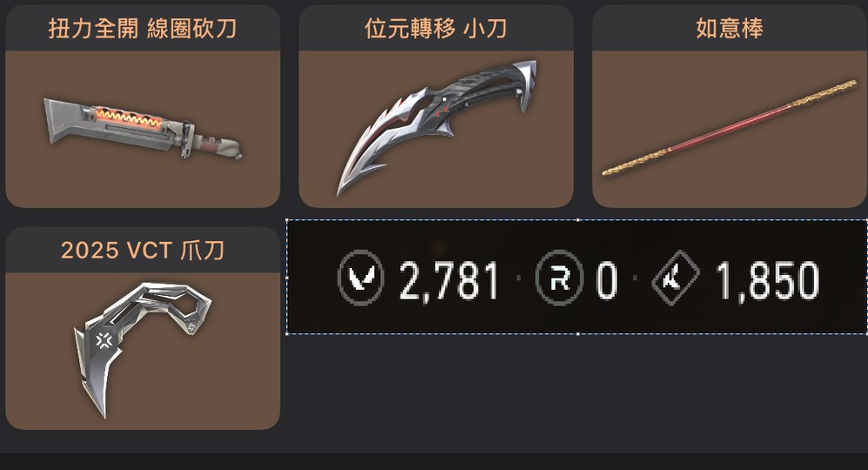Open the 2025 VCT 爪刀 title label

coord(143,250)
